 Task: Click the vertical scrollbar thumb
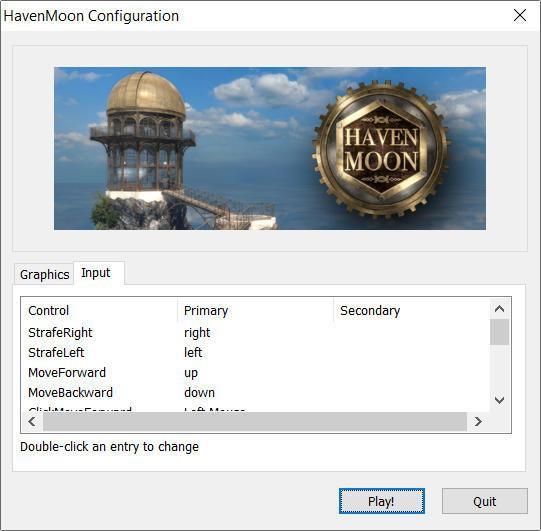[x=499, y=332]
